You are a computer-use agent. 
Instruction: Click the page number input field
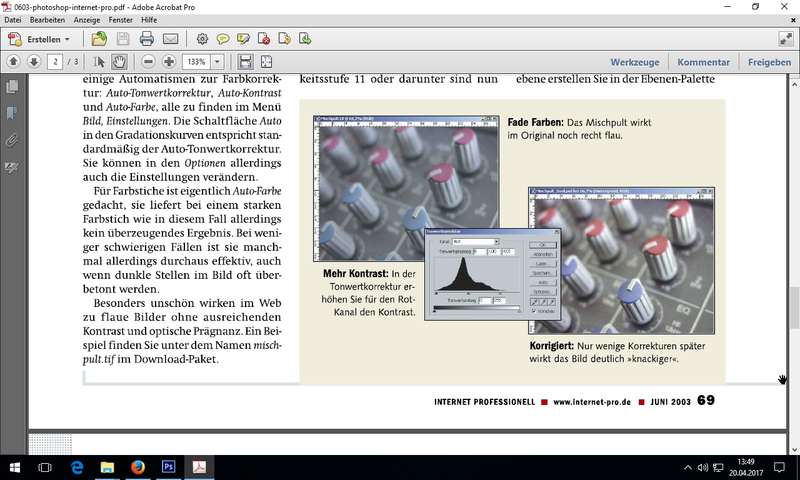point(55,62)
